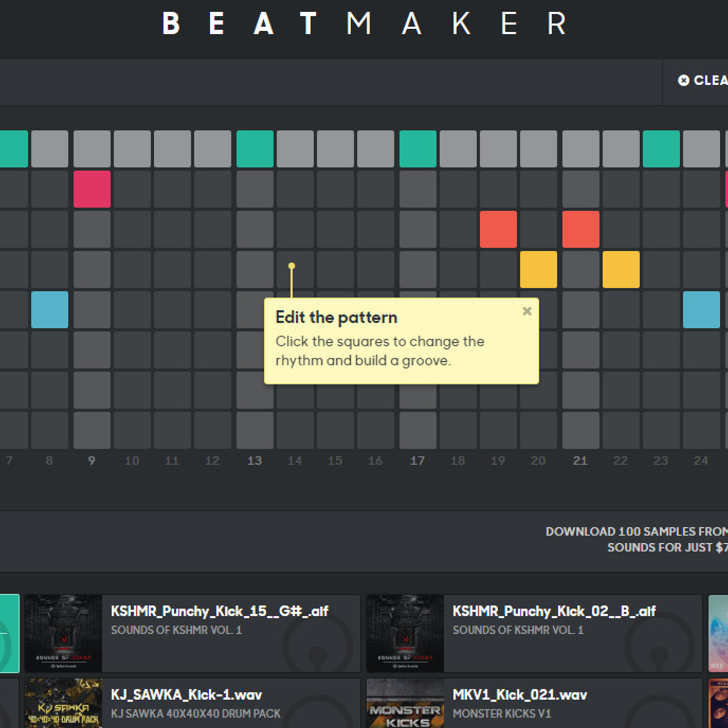Screen dimensions: 728x728
Task: Turn off the teal top-row square at step 23
Action: 661,149
